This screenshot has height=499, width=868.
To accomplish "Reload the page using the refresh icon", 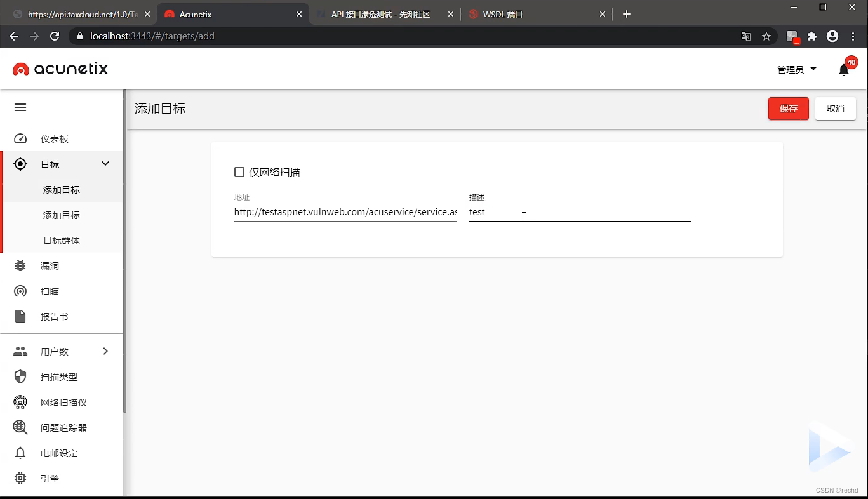I will click(55, 36).
